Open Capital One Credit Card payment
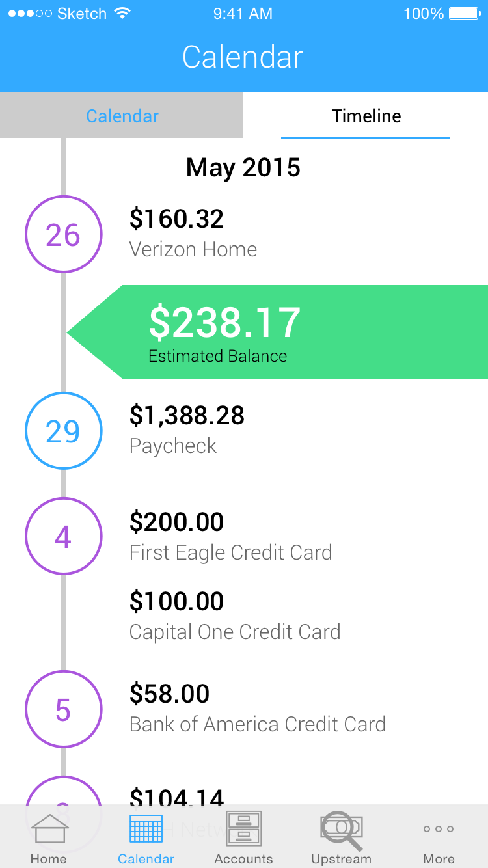 234,616
